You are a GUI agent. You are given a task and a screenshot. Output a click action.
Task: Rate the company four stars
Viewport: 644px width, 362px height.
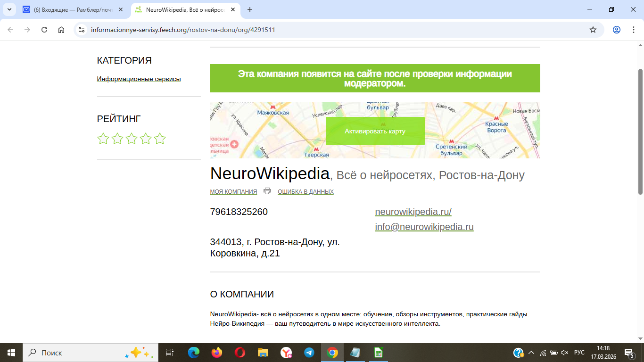pyautogui.click(x=146, y=139)
